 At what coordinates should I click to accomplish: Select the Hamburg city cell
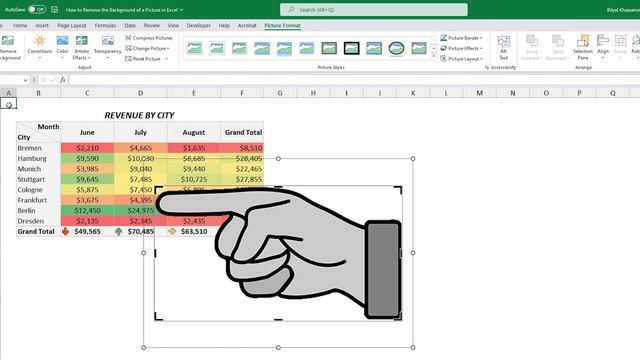pyautogui.click(x=38, y=158)
